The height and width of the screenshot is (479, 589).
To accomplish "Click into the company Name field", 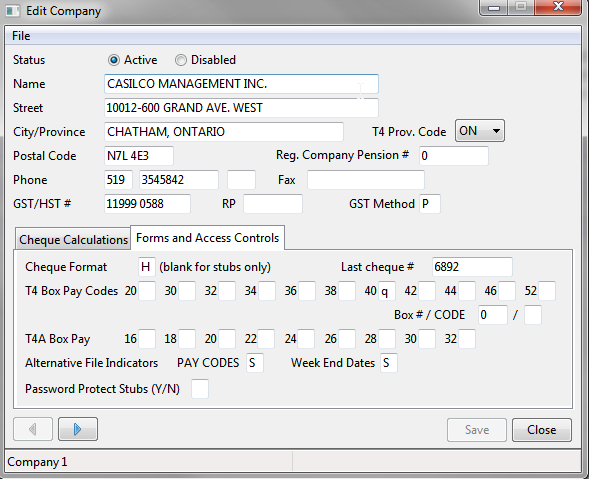I will 241,84.
